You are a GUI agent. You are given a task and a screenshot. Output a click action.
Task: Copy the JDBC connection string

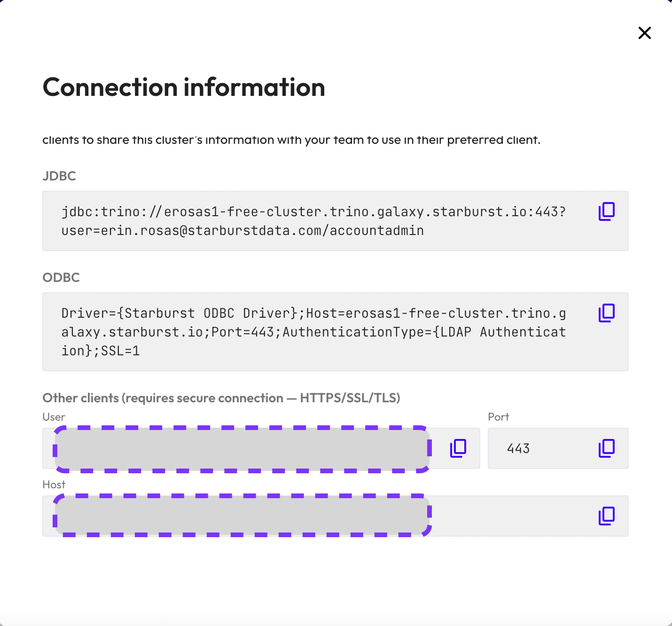(x=607, y=211)
